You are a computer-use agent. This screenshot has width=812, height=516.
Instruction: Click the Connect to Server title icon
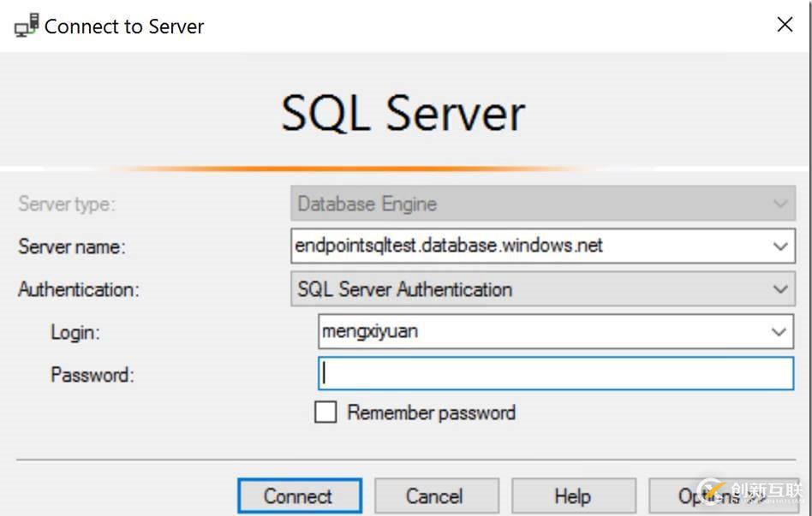tap(27, 26)
